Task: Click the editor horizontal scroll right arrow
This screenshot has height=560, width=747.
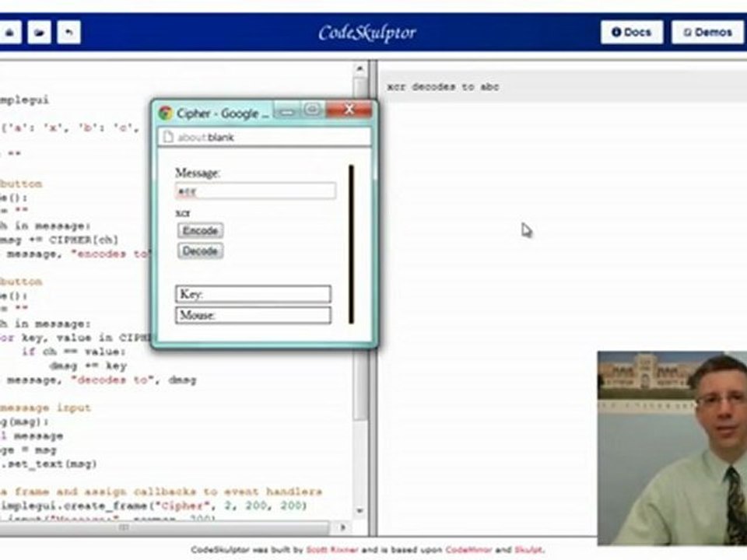Action: [342, 527]
